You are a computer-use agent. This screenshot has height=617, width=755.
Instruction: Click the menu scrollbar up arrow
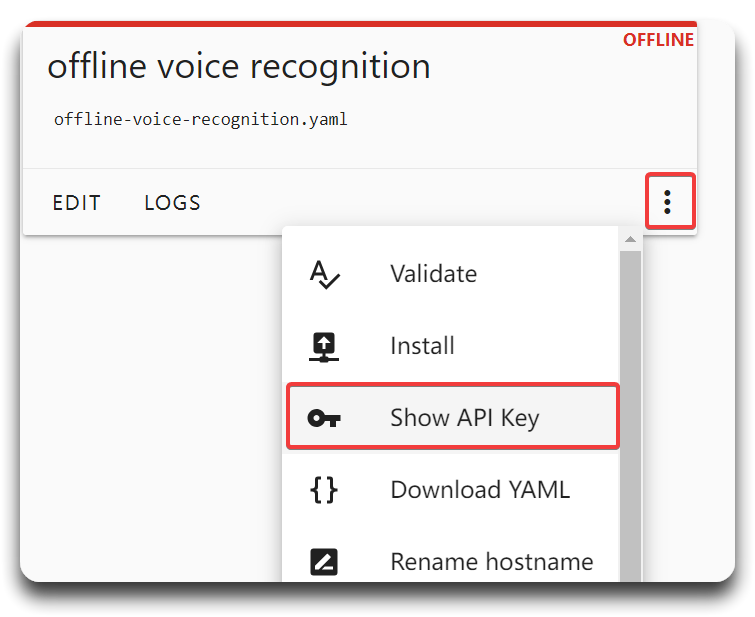630,239
